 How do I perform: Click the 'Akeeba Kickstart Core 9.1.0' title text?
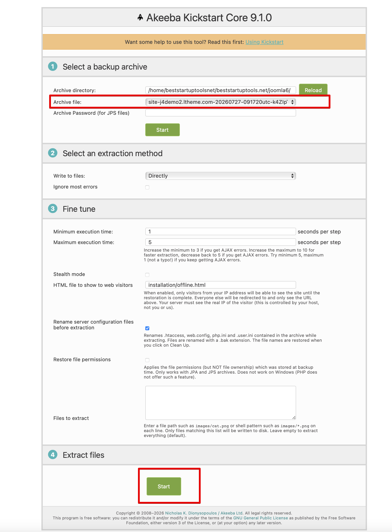(209, 17)
